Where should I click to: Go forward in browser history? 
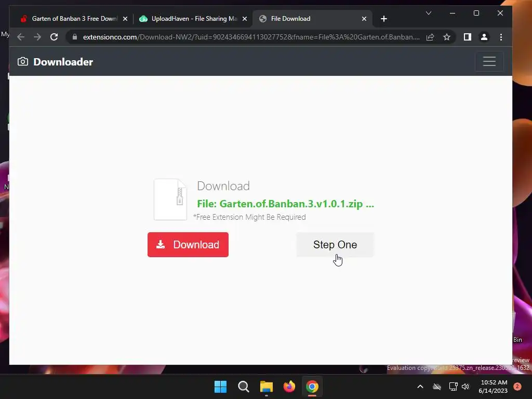(x=37, y=37)
